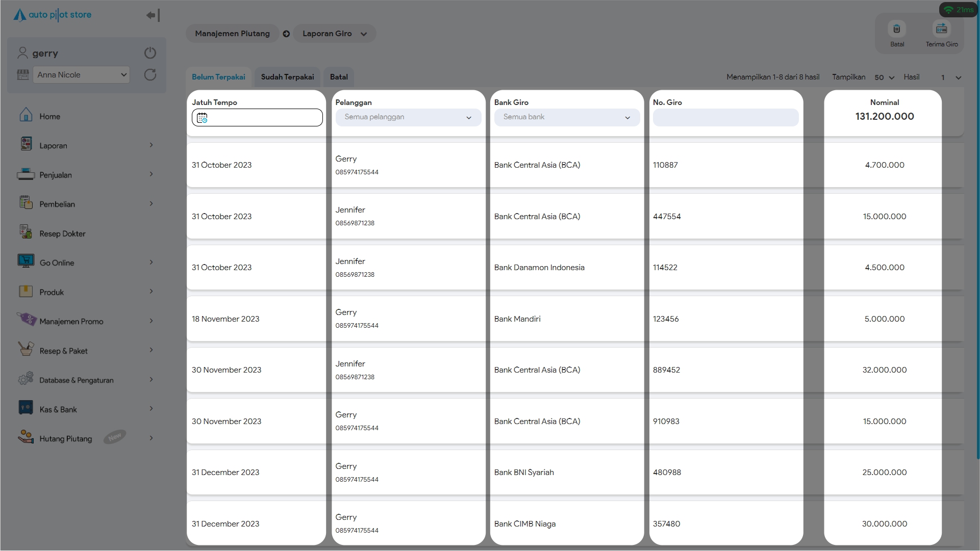Click the refresh icon beside store selector
The height and width of the screenshot is (551, 980).
(x=150, y=75)
